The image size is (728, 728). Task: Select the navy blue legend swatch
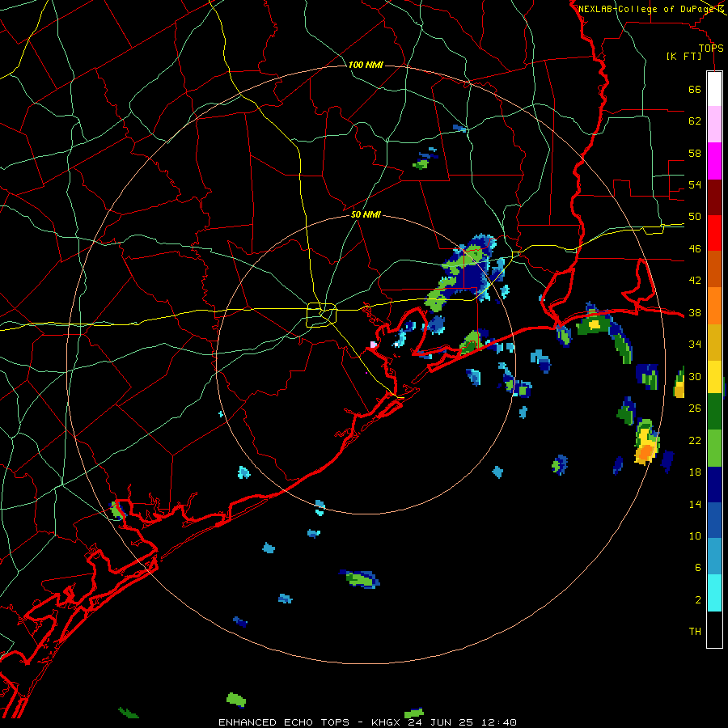(714, 485)
